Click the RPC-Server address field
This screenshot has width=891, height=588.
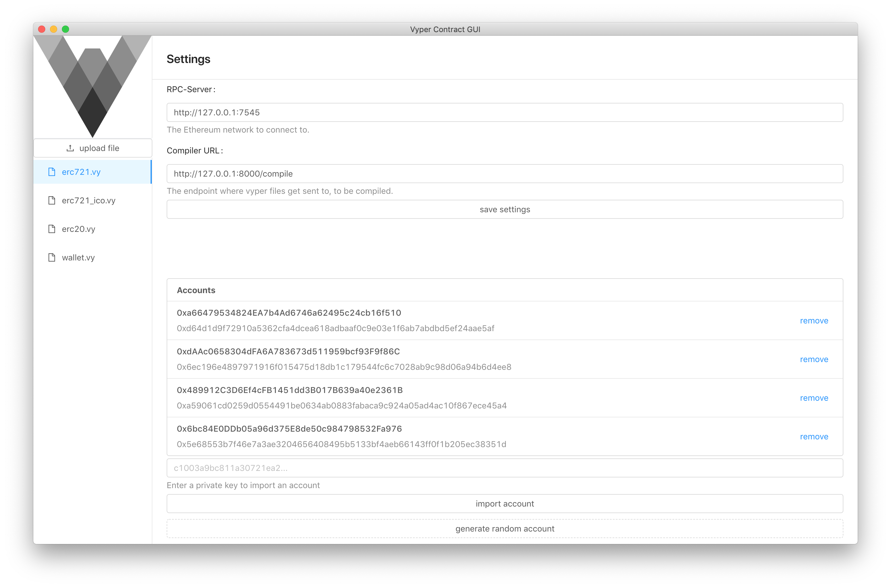pos(504,112)
